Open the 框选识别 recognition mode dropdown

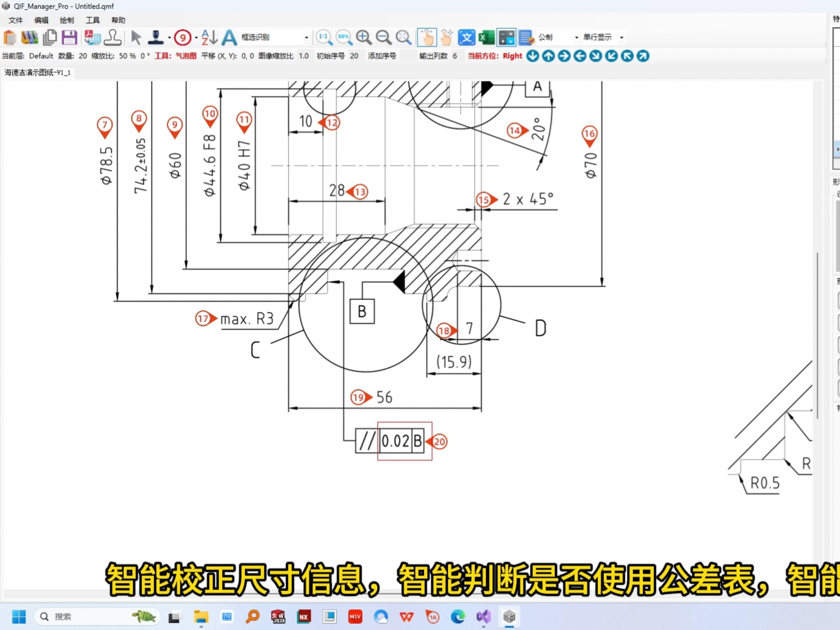tap(306, 37)
